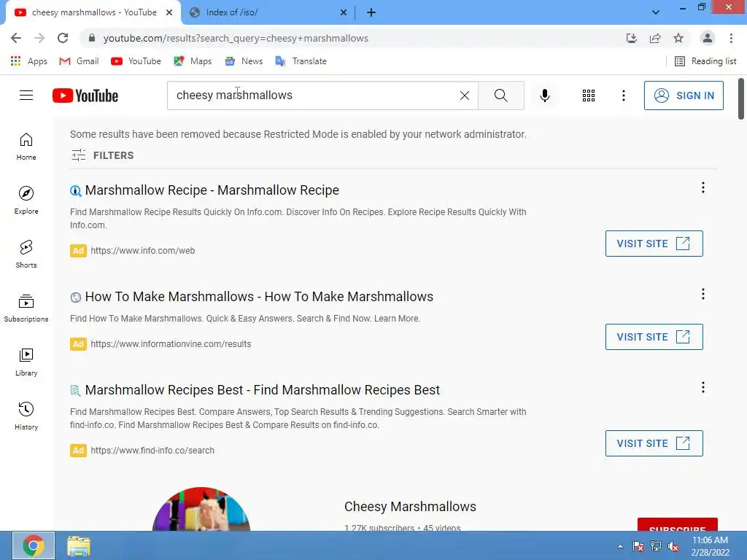This screenshot has height=560, width=747.
Task: Show hidden system tray icons
Action: click(x=620, y=546)
